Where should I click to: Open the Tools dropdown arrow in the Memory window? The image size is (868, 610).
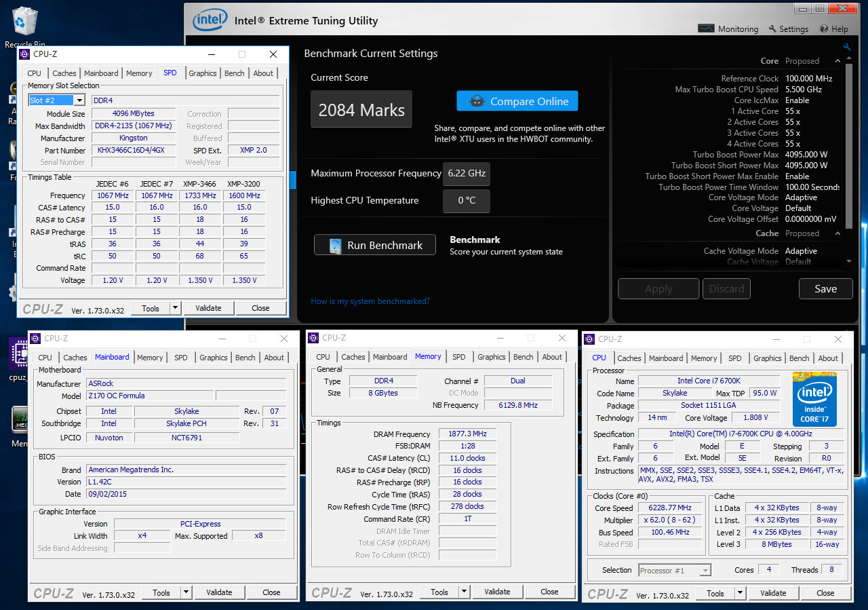pyautogui.click(x=465, y=592)
